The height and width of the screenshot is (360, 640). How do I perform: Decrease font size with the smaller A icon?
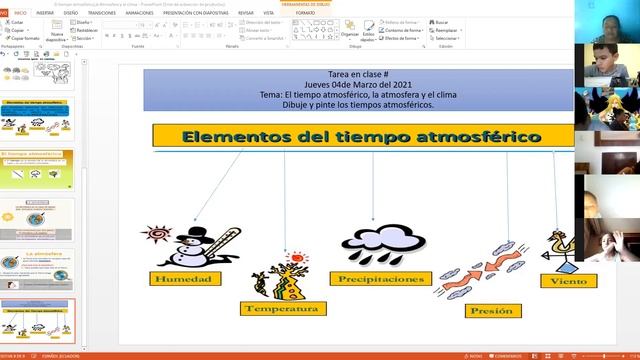(165, 25)
